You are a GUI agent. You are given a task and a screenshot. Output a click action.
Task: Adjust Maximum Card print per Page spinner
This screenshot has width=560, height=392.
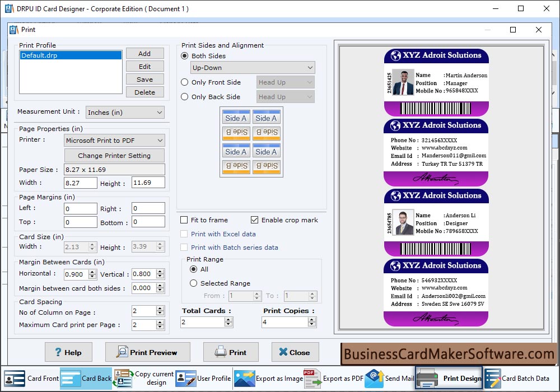(160, 325)
